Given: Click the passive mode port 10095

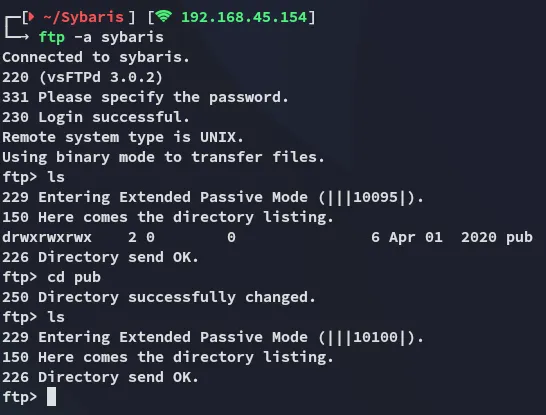Looking at the screenshot, I should [x=375, y=197].
